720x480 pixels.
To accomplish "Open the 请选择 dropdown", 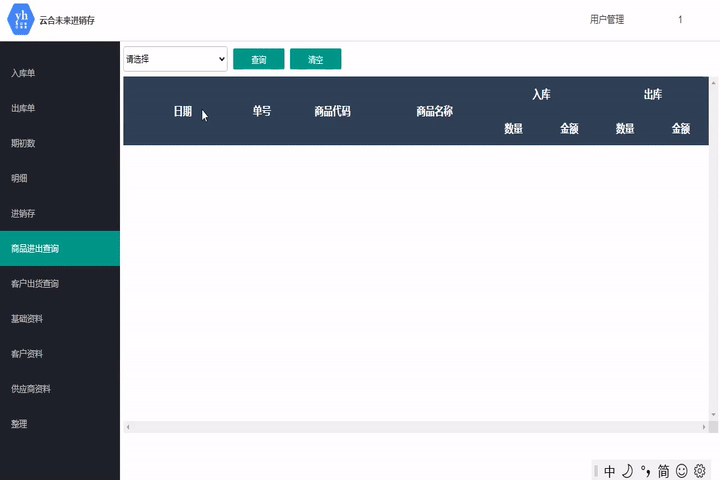I will tap(176, 59).
